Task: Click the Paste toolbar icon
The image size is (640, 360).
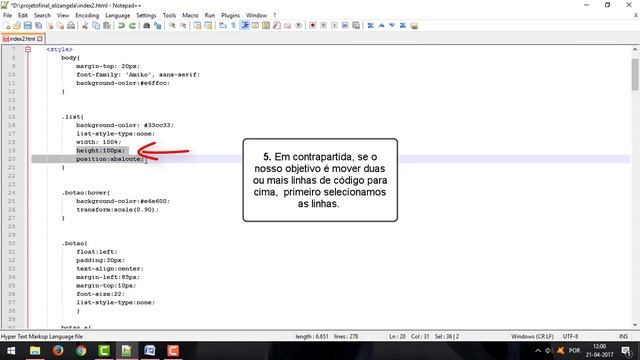Action: click(107, 25)
